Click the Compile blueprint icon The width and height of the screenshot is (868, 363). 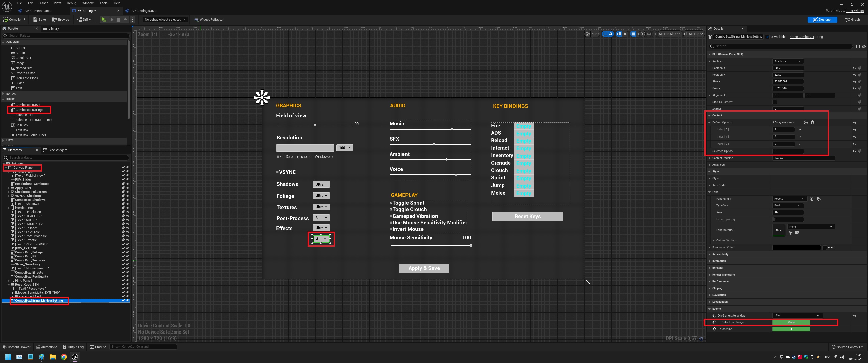tap(6, 19)
